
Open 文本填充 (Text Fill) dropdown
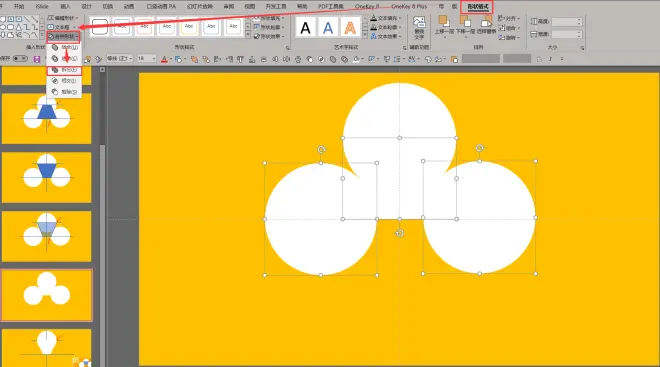coord(386,18)
